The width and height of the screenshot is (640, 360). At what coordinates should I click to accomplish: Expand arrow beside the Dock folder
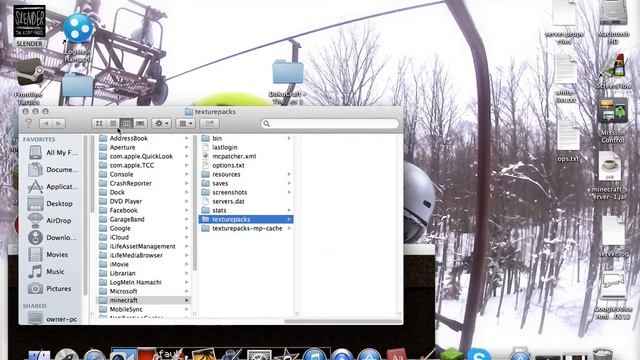[x=187, y=192]
